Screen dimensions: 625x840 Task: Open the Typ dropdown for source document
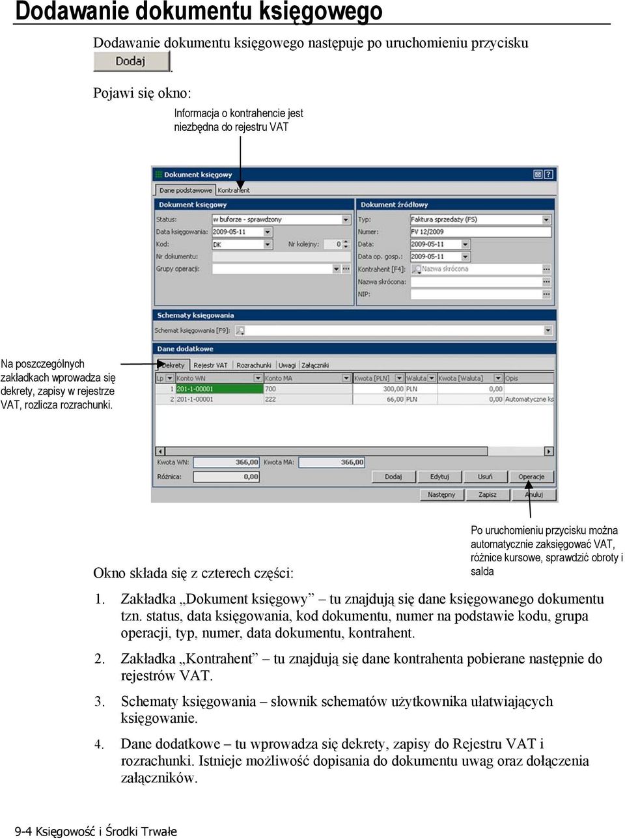547,220
